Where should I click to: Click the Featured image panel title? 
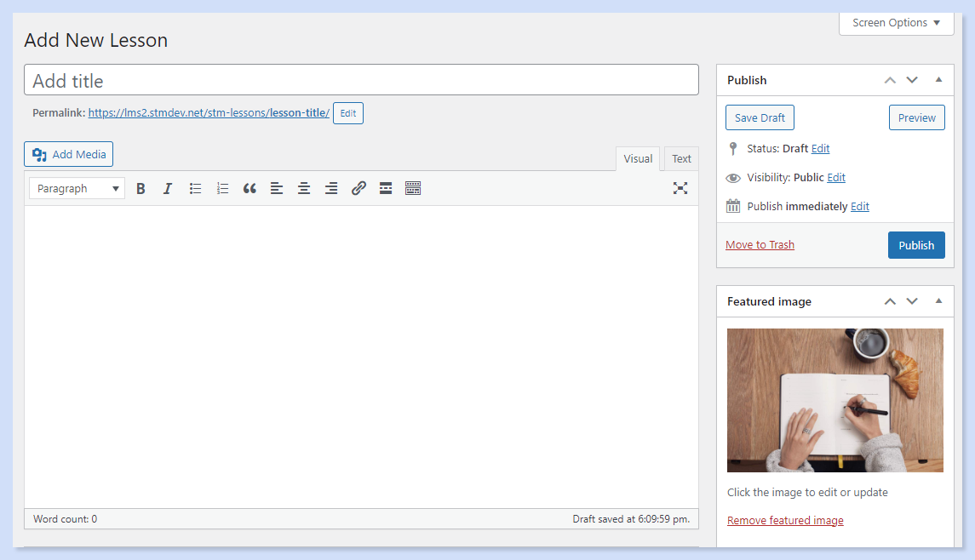(x=769, y=301)
